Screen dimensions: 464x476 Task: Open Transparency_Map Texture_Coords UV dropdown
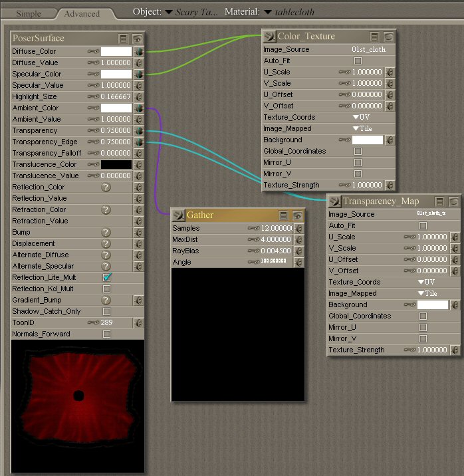(426, 282)
